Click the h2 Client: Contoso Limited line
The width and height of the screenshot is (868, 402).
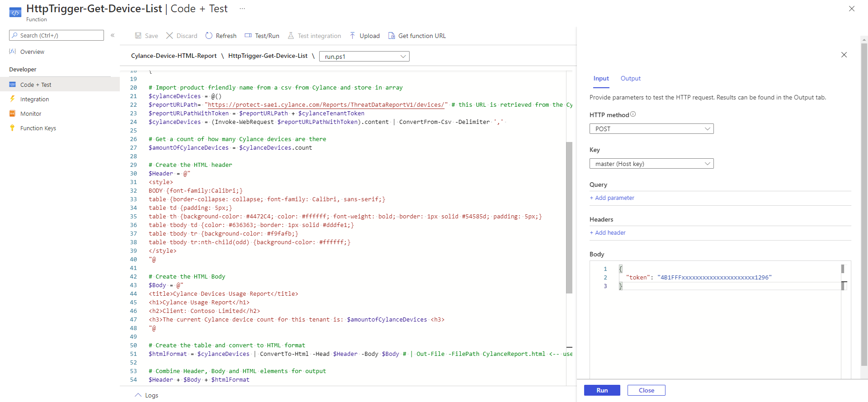(x=204, y=311)
